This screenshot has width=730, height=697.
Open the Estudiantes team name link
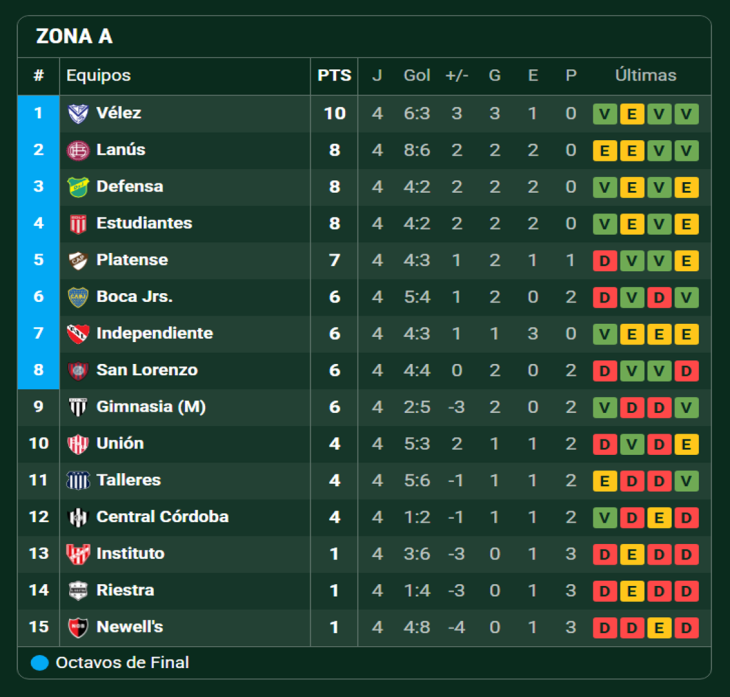pyautogui.click(x=144, y=223)
